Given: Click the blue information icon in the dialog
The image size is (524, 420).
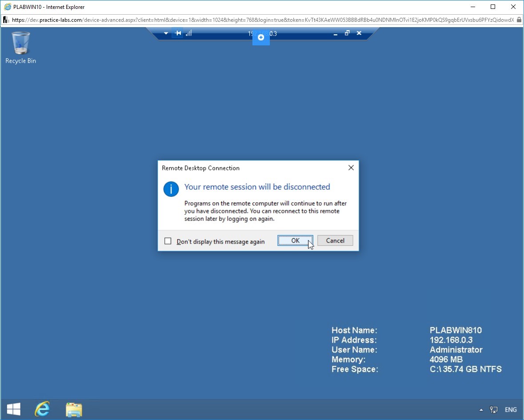Looking at the screenshot, I should point(171,189).
